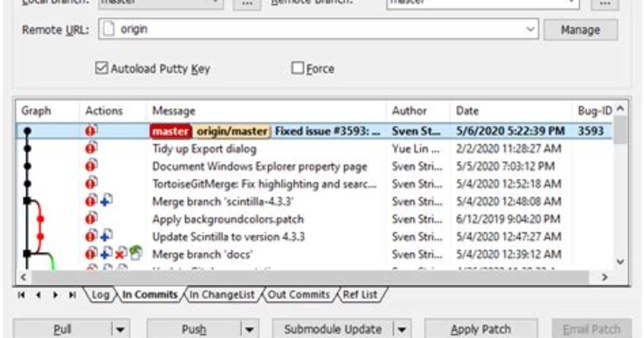Viewport: 644px width, 338px height.
Task: Click modified icon on Update Scintilla row
Action: point(91,237)
